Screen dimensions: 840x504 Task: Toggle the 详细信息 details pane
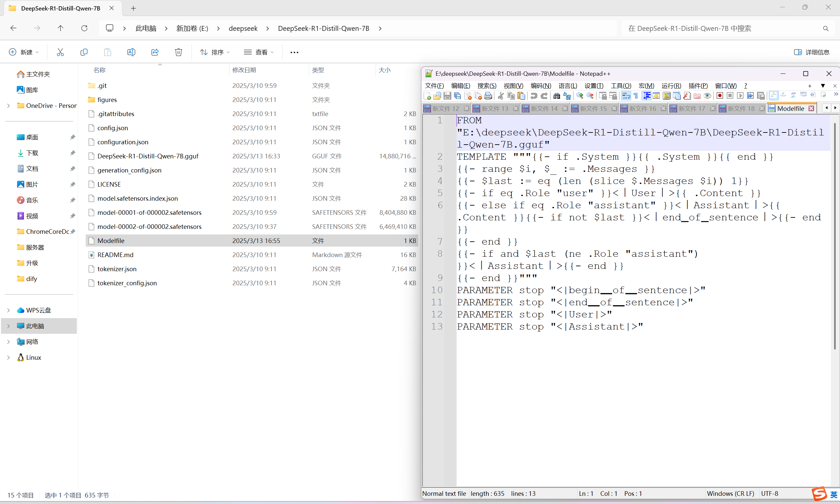pyautogui.click(x=812, y=52)
